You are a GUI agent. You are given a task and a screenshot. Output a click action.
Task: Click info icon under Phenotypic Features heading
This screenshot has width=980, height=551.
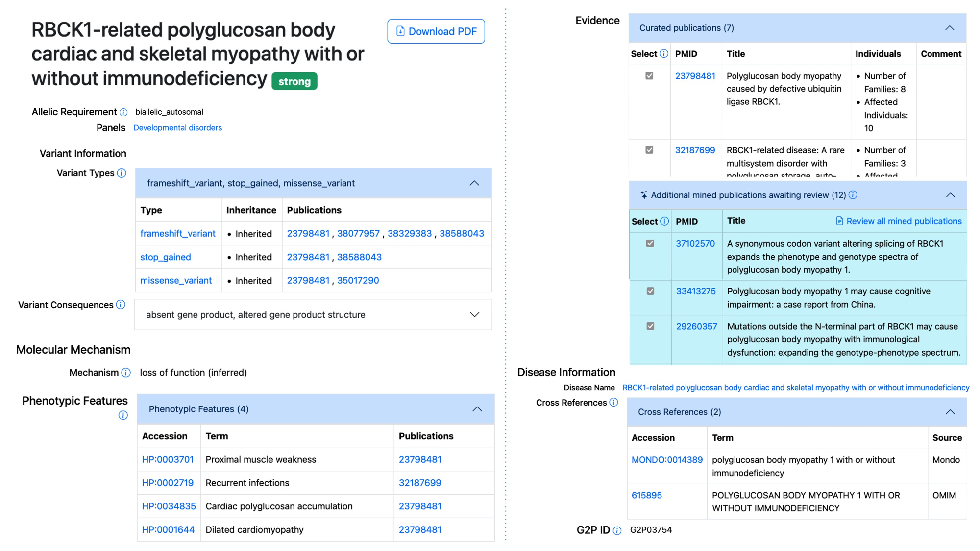pos(123,415)
